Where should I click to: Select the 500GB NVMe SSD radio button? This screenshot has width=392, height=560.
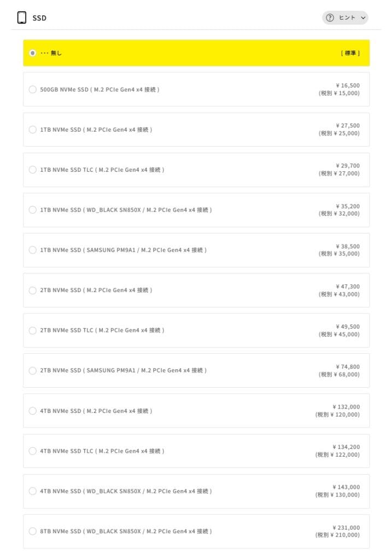[33, 89]
